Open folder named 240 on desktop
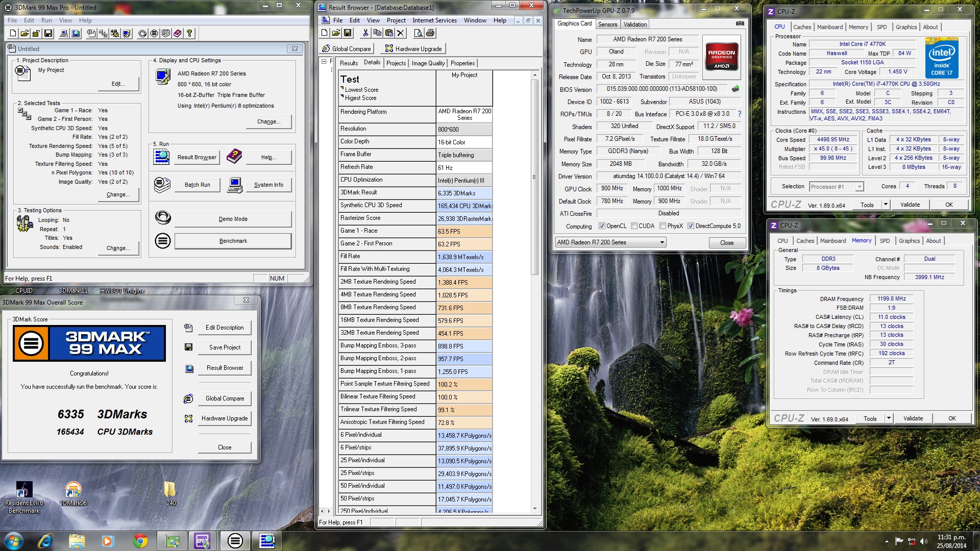Viewport: 980px width, 551px height. point(170,493)
